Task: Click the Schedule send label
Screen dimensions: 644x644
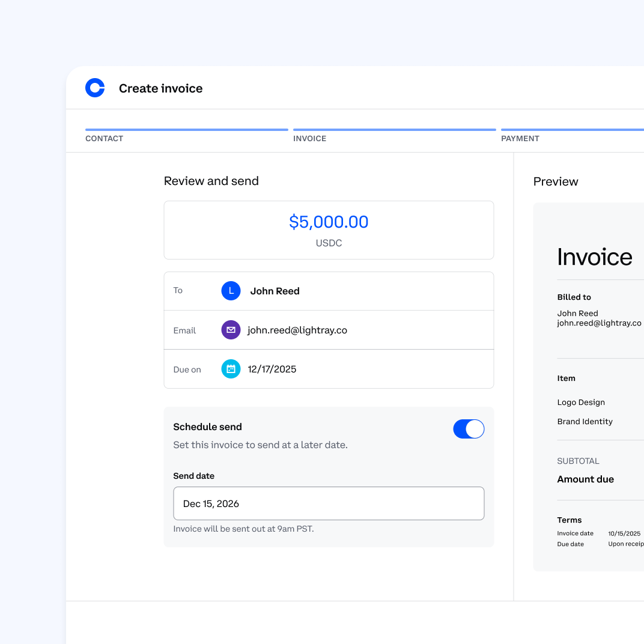Action: coord(207,427)
